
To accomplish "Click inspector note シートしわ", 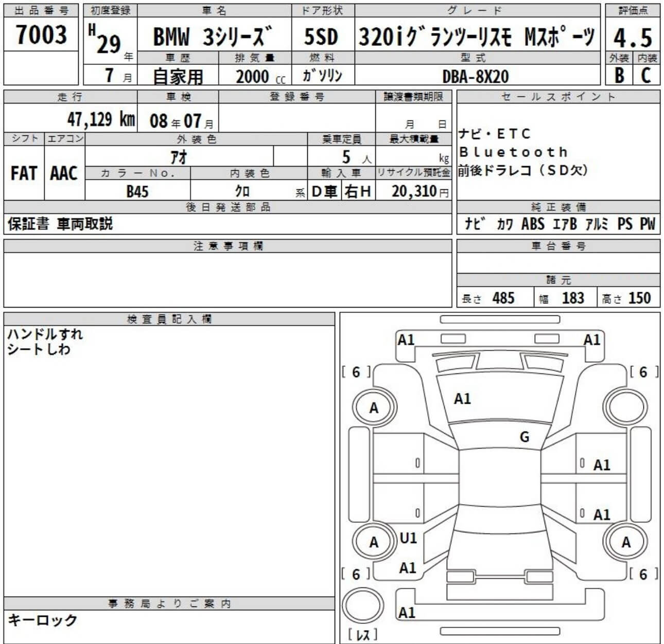I will (39, 350).
